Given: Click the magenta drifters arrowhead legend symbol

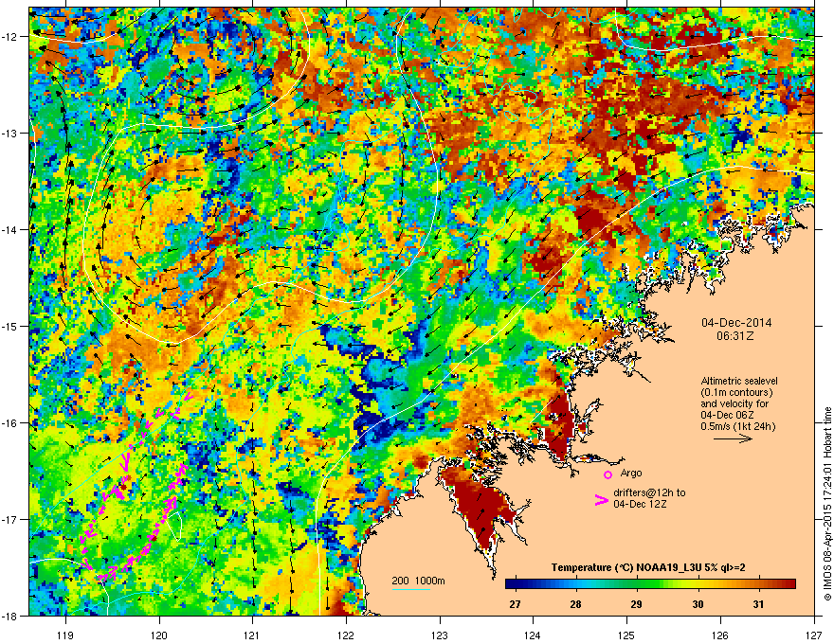Looking at the screenshot, I should tap(601, 500).
